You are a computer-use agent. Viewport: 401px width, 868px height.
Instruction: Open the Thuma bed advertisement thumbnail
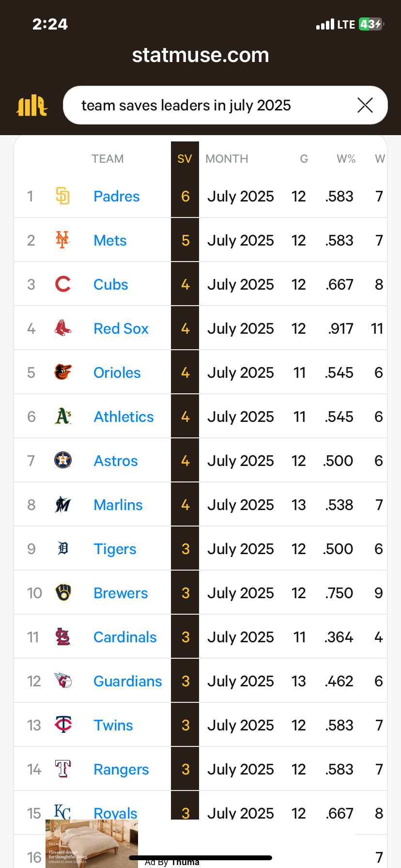point(92,843)
